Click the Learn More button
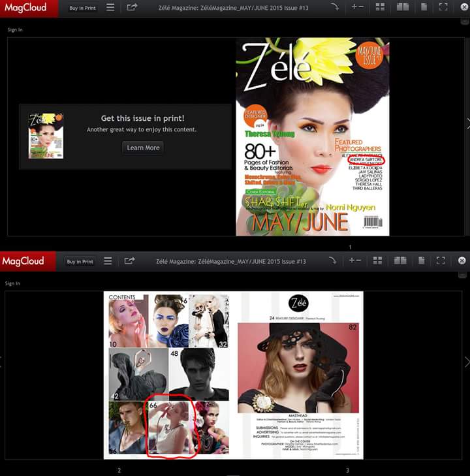This screenshot has height=476, width=470. (x=143, y=148)
